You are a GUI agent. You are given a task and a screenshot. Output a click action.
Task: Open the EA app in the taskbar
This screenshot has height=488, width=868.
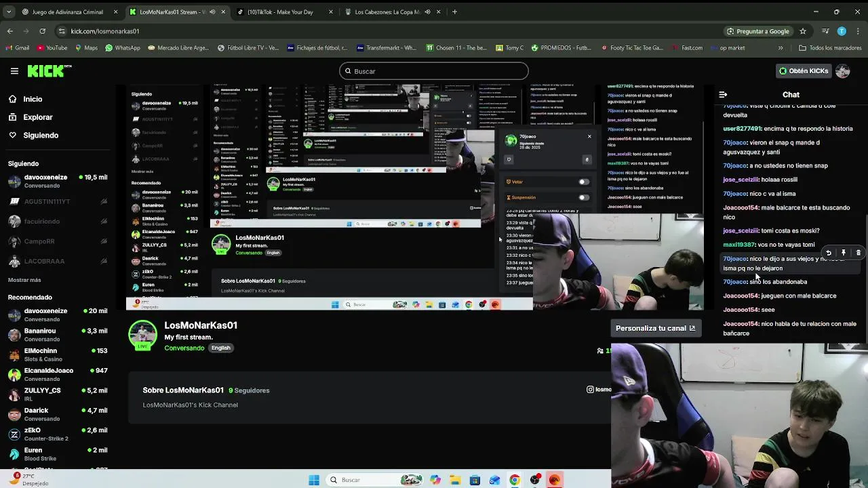[x=555, y=480]
